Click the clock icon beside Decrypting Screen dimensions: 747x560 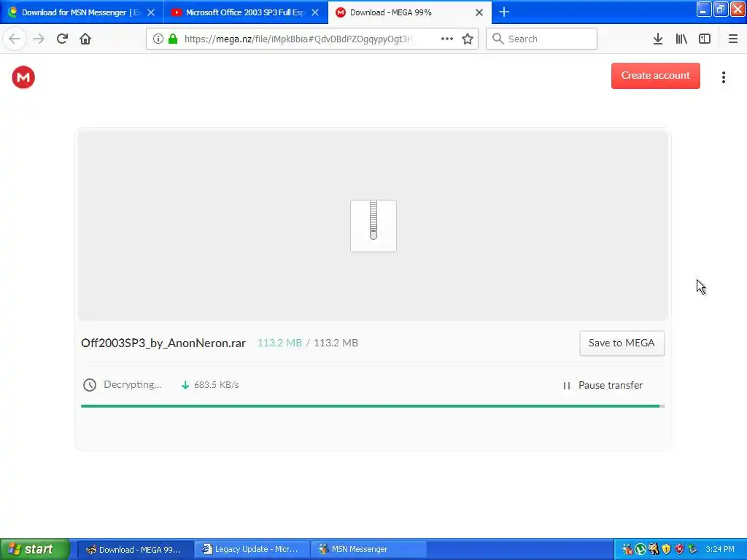[x=90, y=385]
